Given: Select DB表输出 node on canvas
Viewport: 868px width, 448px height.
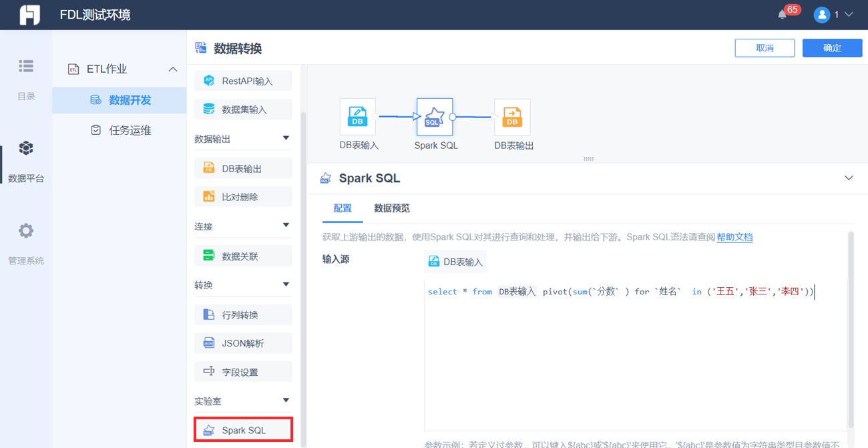Looking at the screenshot, I should click(x=512, y=118).
